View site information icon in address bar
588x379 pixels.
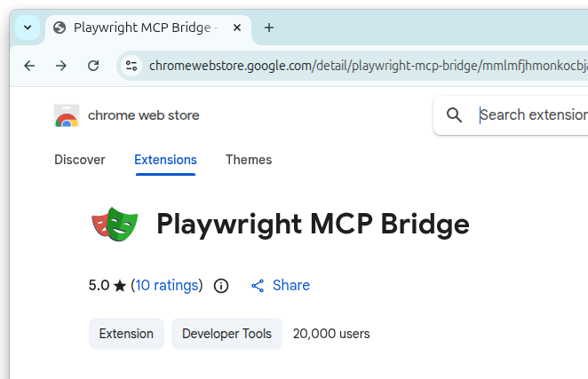[x=131, y=66]
